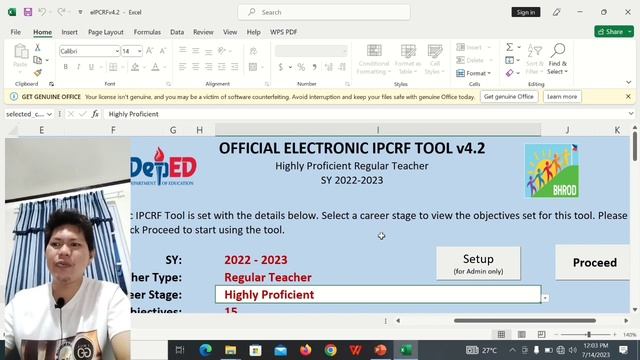
Task: Switch to the Page Layout tab
Action: (106, 32)
